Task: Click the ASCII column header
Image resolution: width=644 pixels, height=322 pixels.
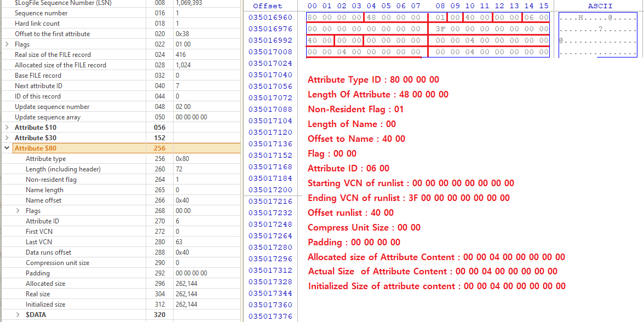Action: click(x=600, y=6)
